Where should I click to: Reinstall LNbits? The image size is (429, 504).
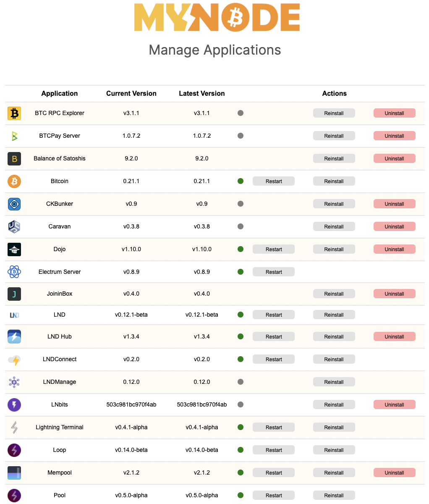click(334, 404)
